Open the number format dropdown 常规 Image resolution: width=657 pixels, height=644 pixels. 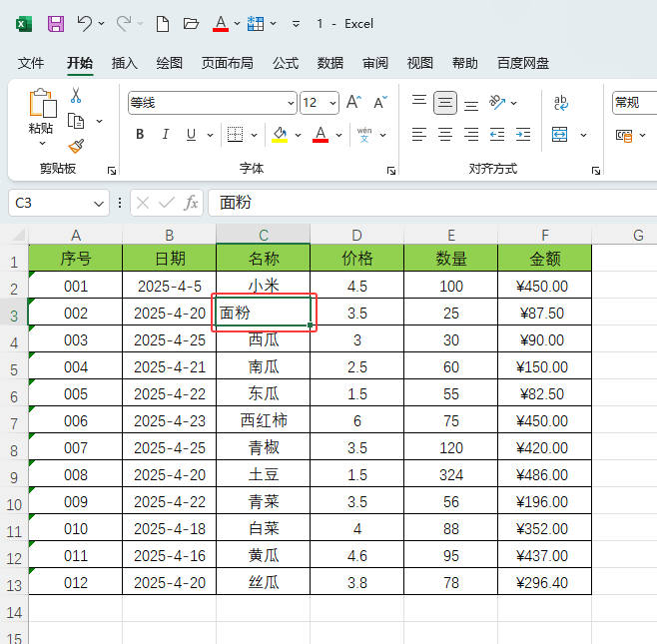634,103
